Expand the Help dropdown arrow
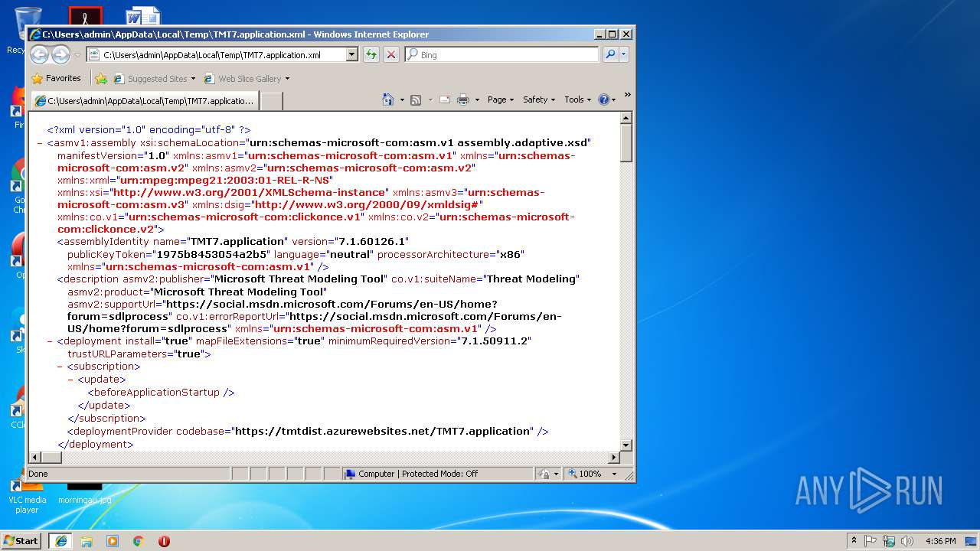The height and width of the screenshot is (551, 980). coord(614,99)
